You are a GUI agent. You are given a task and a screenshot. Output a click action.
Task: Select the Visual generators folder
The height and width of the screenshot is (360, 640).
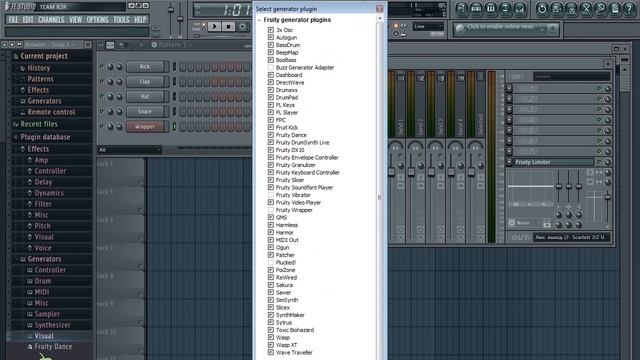pyautogui.click(x=44, y=336)
